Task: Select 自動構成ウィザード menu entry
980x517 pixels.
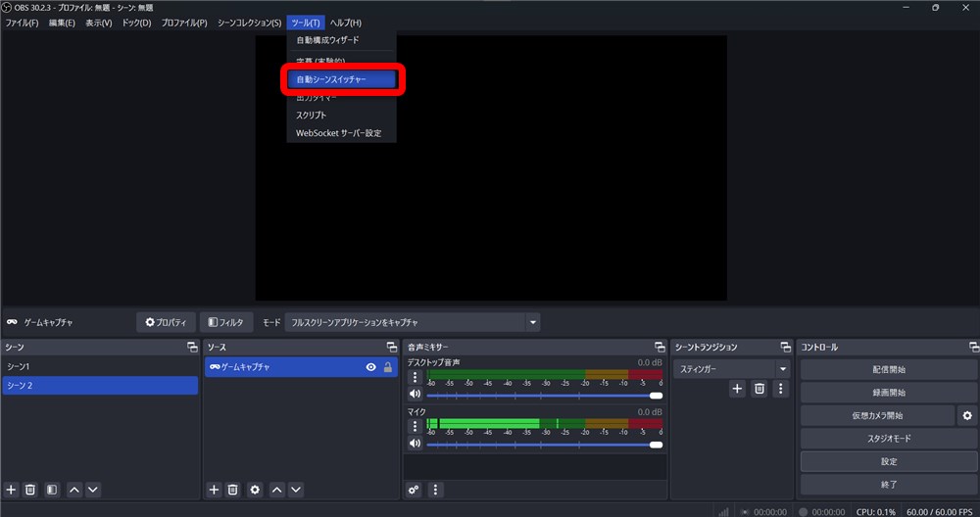Action: click(341, 40)
